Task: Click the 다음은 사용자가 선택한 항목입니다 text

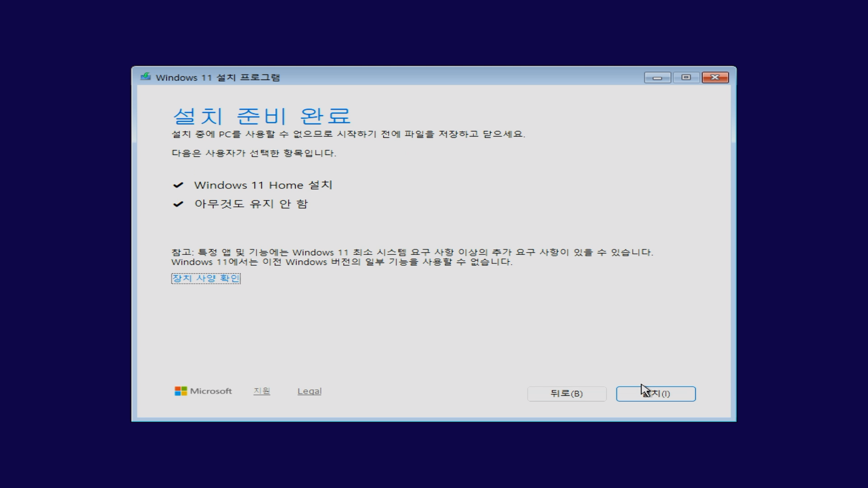Action: [x=253, y=153]
